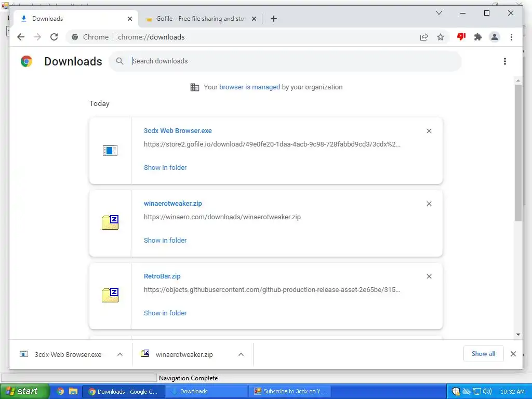The width and height of the screenshot is (532, 399).
Task: Switch to the Gofile file sharing tab
Action: coord(201,19)
